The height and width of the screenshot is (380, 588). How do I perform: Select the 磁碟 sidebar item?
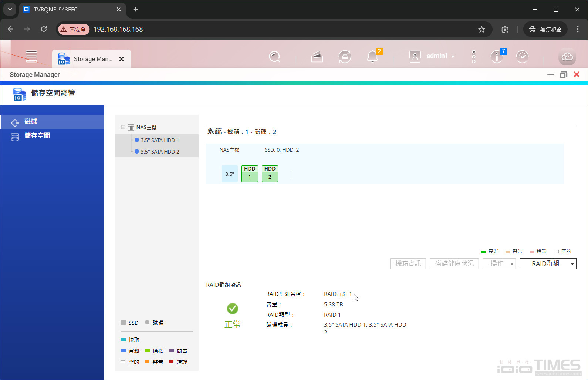(x=52, y=121)
